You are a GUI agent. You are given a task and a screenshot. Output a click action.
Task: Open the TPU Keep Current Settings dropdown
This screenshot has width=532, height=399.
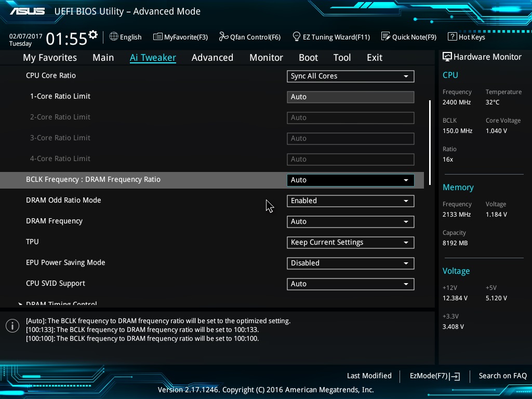[x=351, y=242]
